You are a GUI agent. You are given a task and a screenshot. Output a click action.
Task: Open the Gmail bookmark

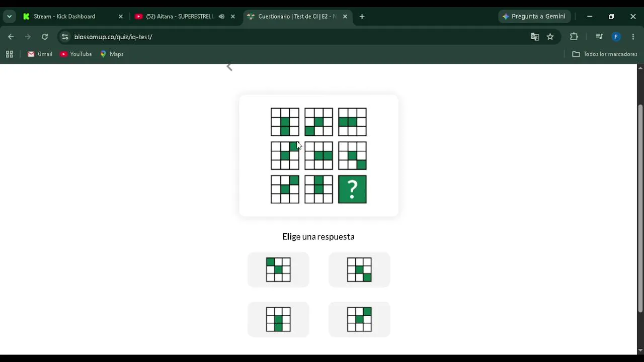pos(40,54)
